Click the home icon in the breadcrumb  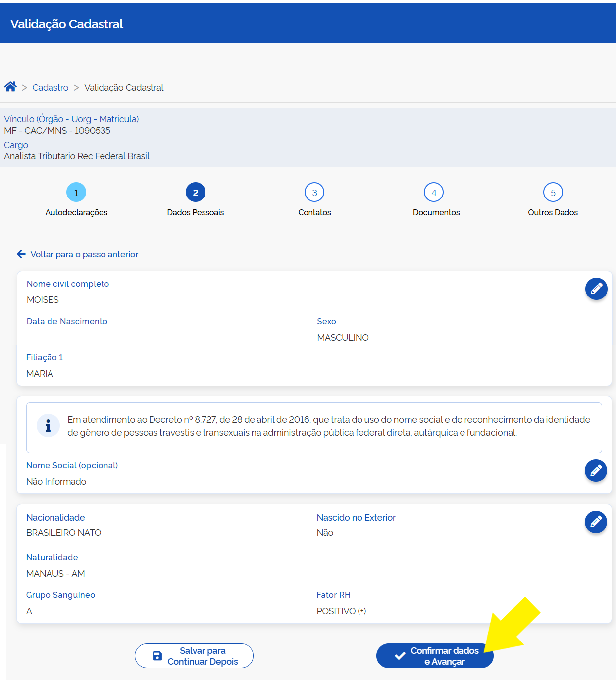(x=10, y=87)
